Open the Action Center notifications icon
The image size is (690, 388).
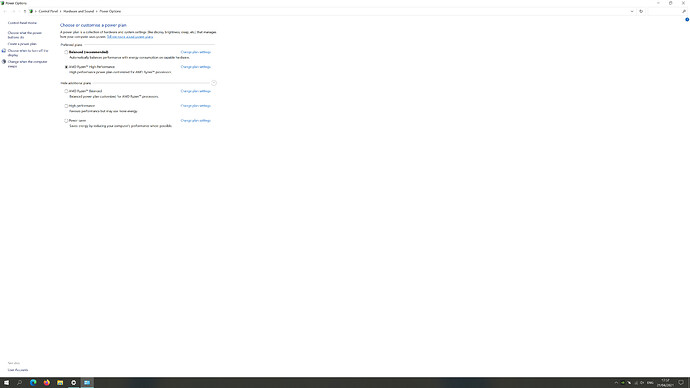point(681,383)
